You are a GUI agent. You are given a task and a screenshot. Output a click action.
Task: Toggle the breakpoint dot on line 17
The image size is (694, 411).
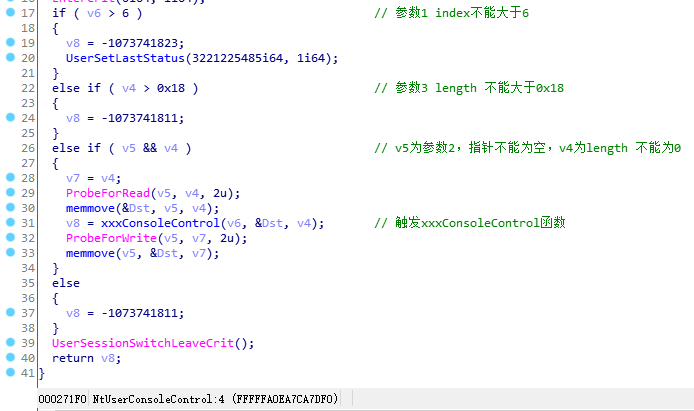coord(11,12)
